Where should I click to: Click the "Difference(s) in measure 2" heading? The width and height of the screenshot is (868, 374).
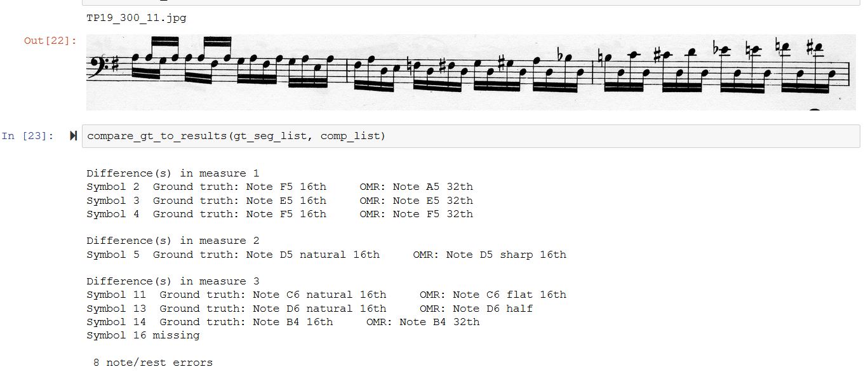click(x=173, y=241)
